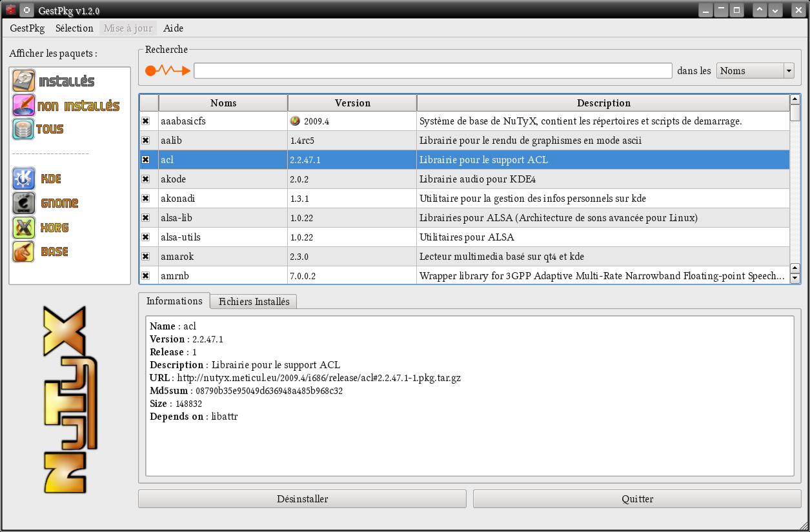
Task: Click 'Utilitaires pour ALSA' description
Action: 467,237
